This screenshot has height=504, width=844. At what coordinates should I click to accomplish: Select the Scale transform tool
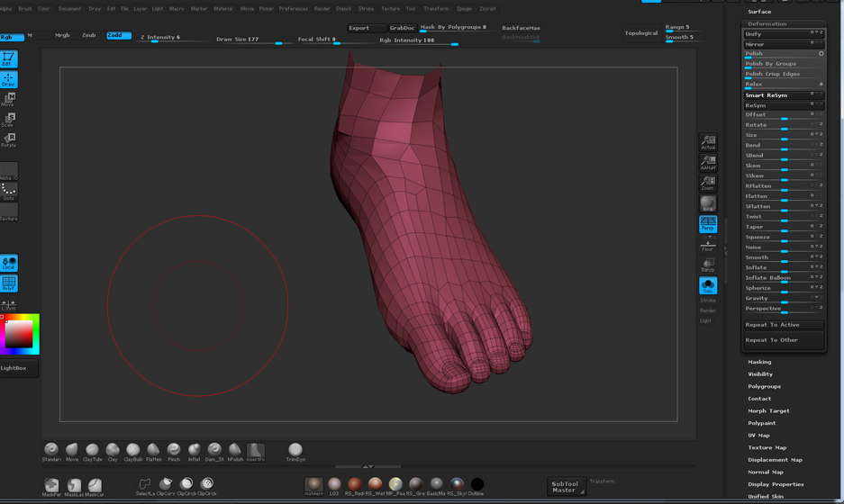(x=9, y=120)
